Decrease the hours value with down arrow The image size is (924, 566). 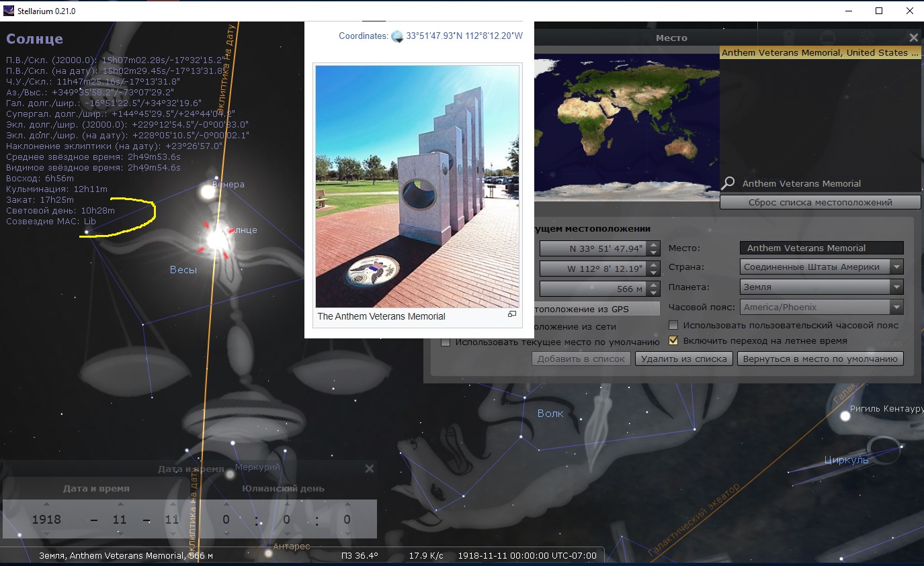[x=226, y=534]
